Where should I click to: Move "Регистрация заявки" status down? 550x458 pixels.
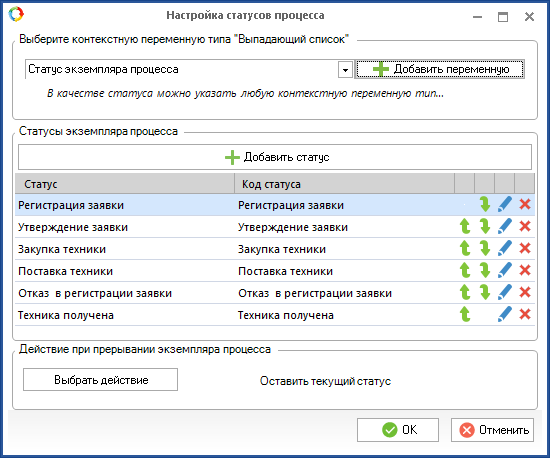pyautogui.click(x=485, y=204)
